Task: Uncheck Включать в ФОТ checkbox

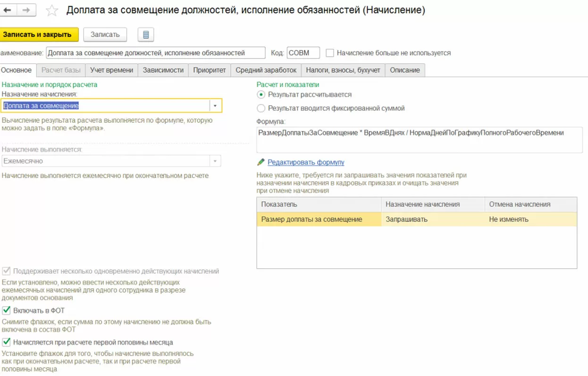Action: tap(6, 310)
